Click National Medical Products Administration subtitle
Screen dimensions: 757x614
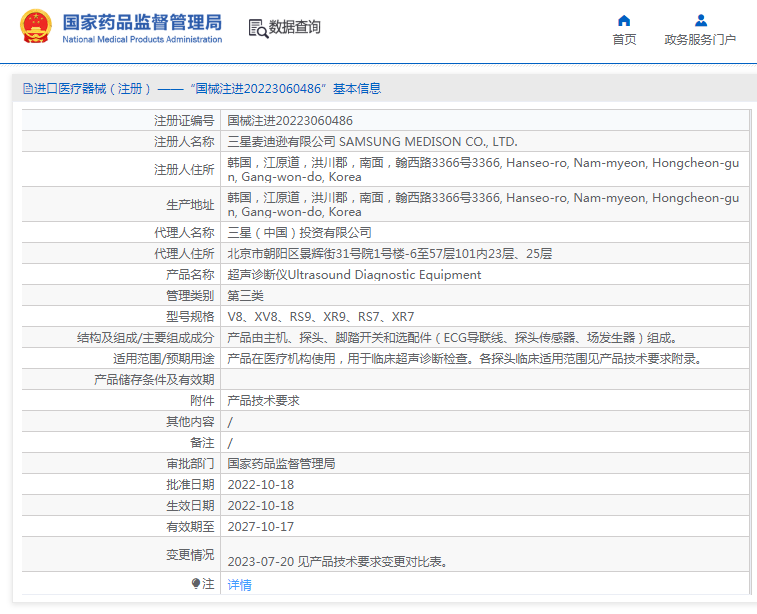pyautogui.click(x=142, y=40)
